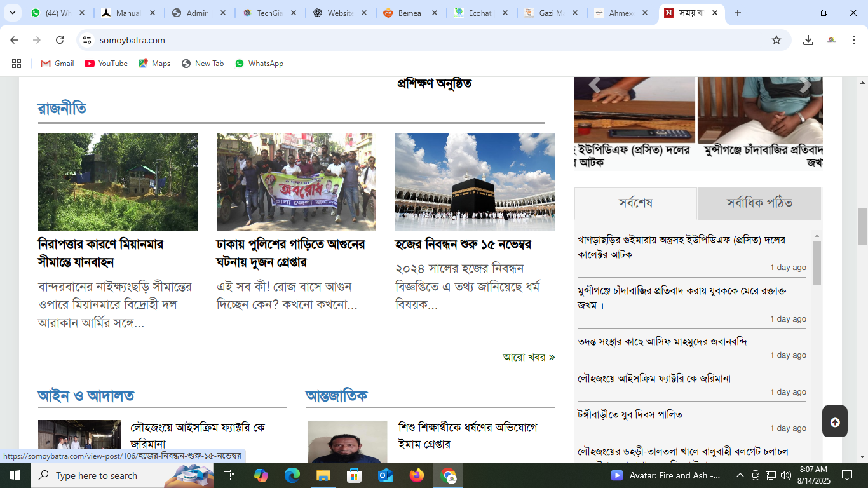Click the scroll-to-top arrow button
The height and width of the screenshot is (488, 868).
coord(834,422)
